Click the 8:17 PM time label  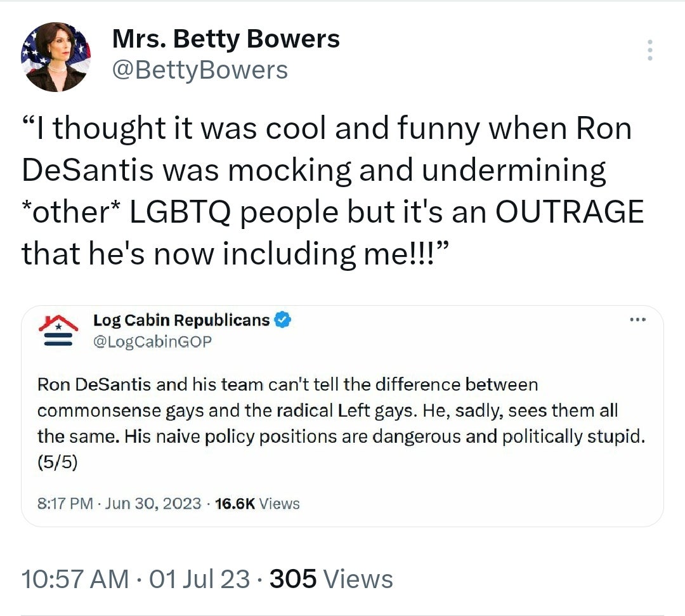tap(66, 504)
